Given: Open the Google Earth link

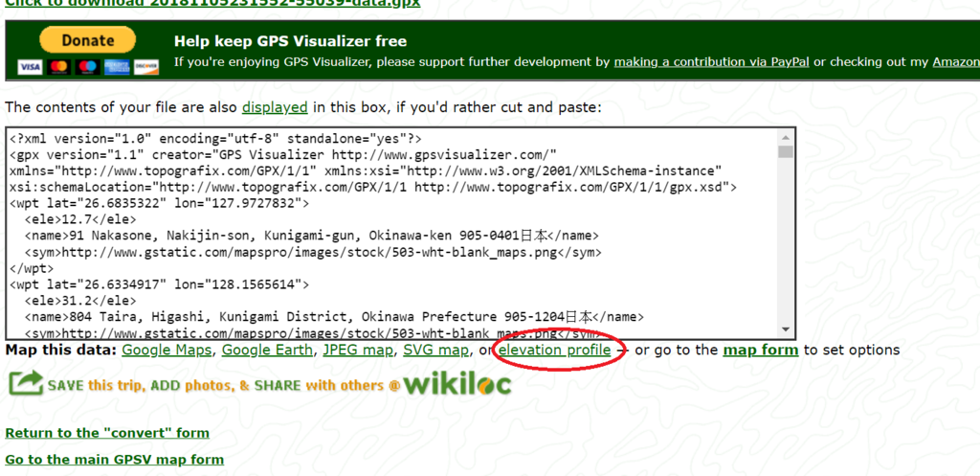Looking at the screenshot, I should pyautogui.click(x=267, y=350).
